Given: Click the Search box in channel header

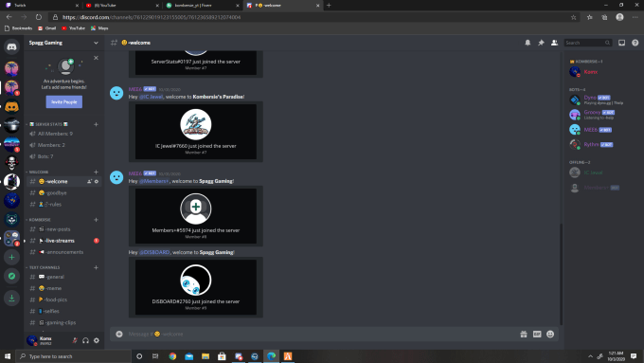Looking at the screenshot, I should pos(588,43).
